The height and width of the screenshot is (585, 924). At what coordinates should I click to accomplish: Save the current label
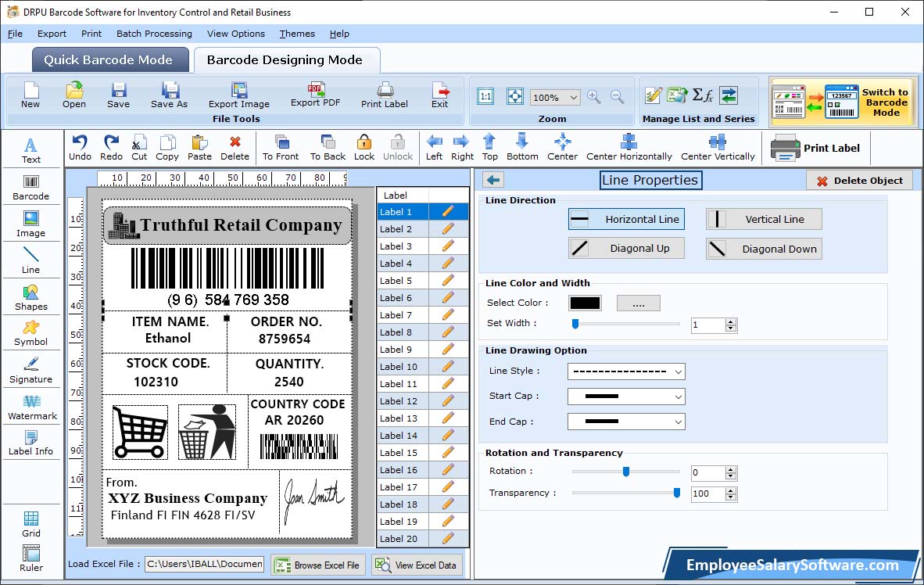click(119, 95)
